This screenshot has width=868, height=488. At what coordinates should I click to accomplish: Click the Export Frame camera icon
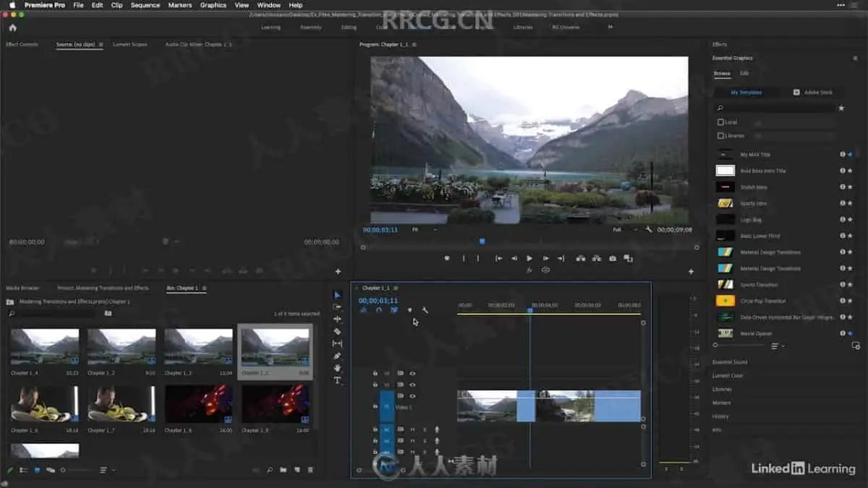613,258
